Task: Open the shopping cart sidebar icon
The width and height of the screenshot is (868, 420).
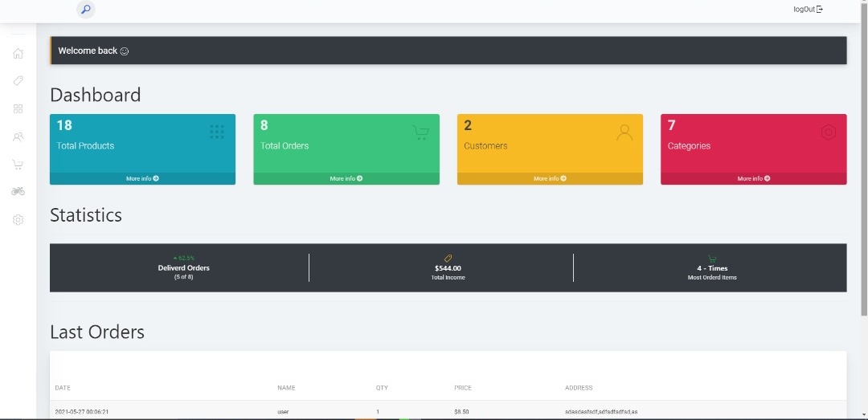Action: 18,165
